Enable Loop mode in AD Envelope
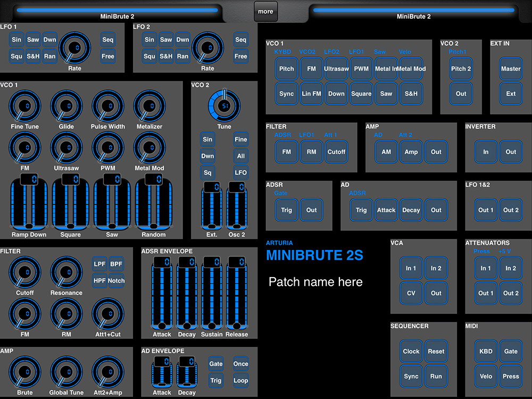This screenshot has height=399, width=532. (240, 380)
